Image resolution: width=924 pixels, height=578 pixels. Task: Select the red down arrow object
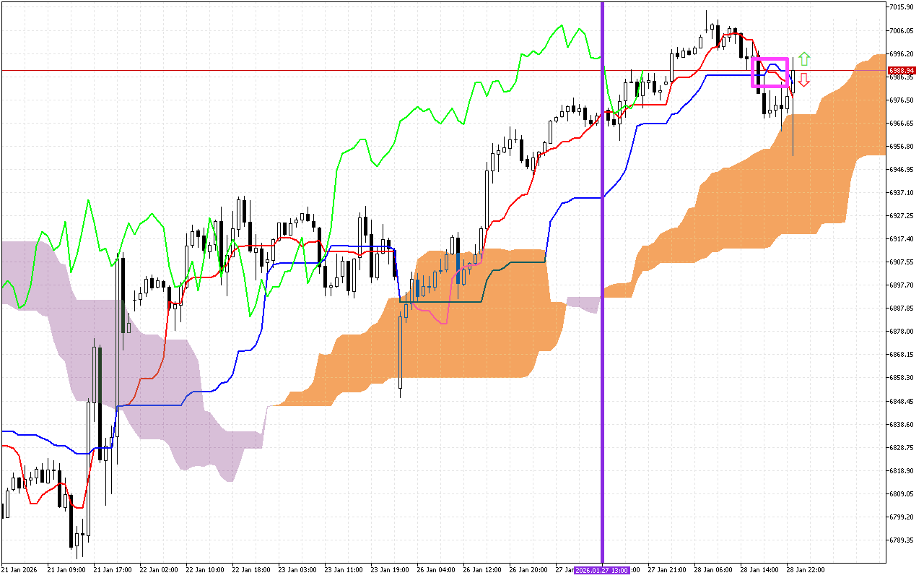pos(803,80)
